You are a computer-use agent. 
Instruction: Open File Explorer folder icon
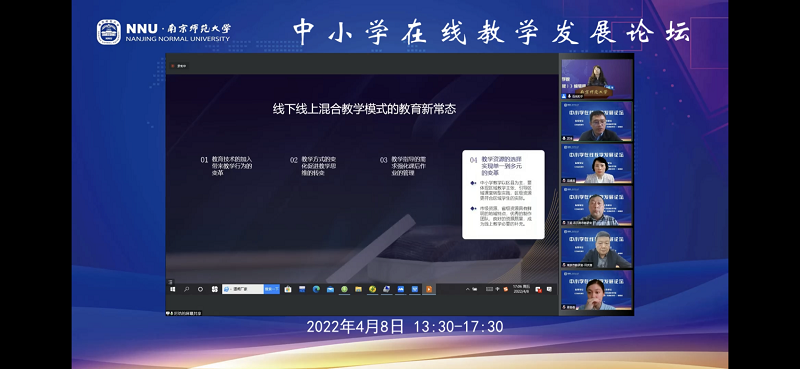point(359,289)
